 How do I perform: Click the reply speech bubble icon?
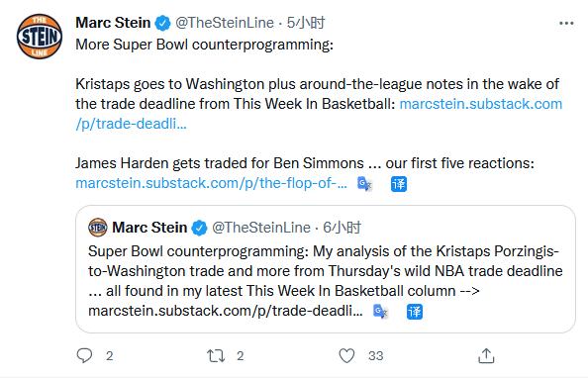[84, 355]
